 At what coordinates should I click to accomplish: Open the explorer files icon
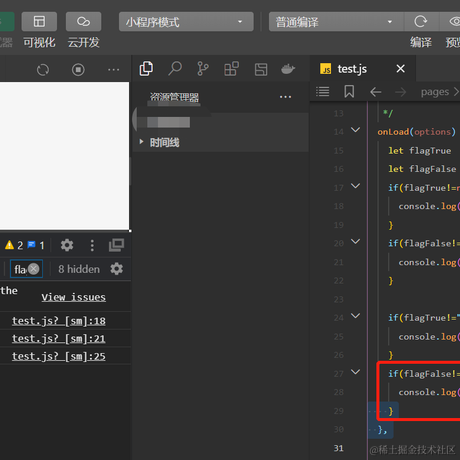[146, 69]
